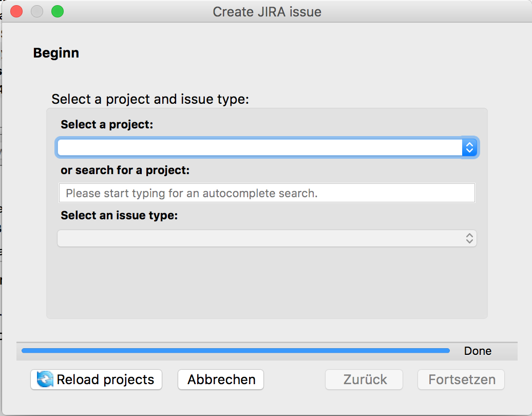Click the green zoom window button
Screen dimensions: 532x416
coord(58,11)
